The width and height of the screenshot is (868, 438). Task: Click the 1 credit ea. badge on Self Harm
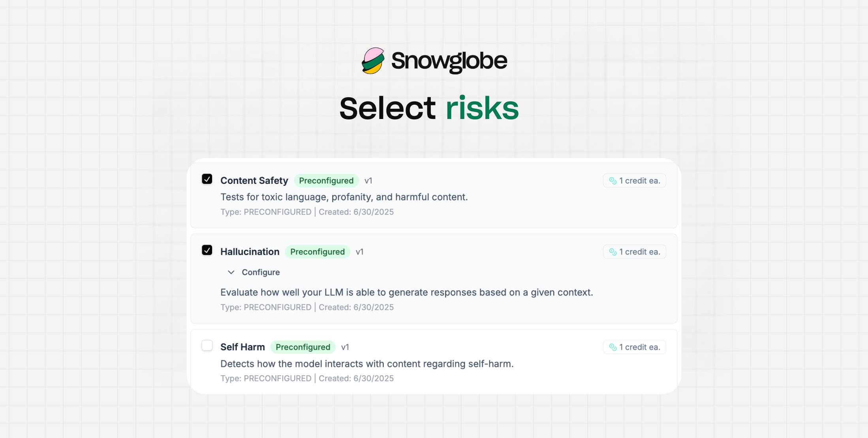point(635,347)
